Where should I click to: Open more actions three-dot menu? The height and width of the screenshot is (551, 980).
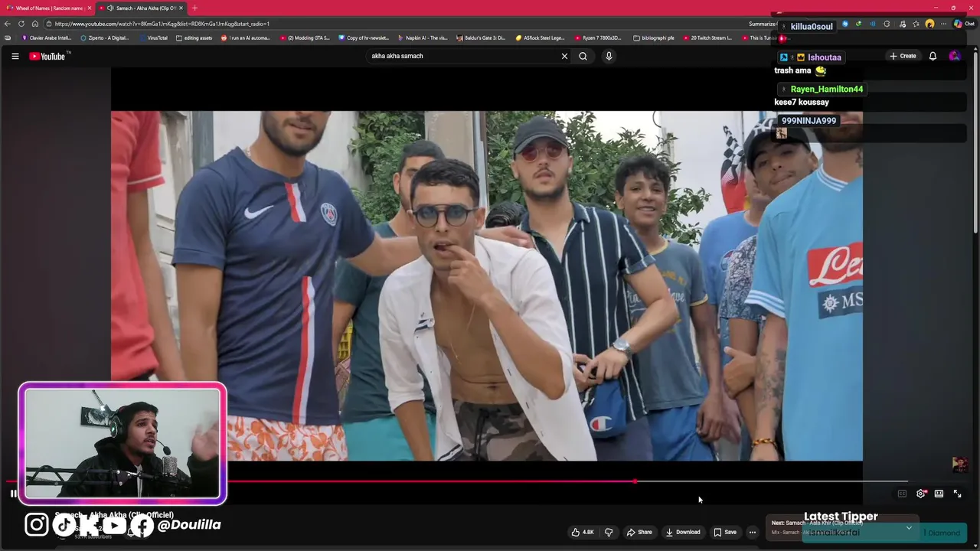(x=753, y=532)
